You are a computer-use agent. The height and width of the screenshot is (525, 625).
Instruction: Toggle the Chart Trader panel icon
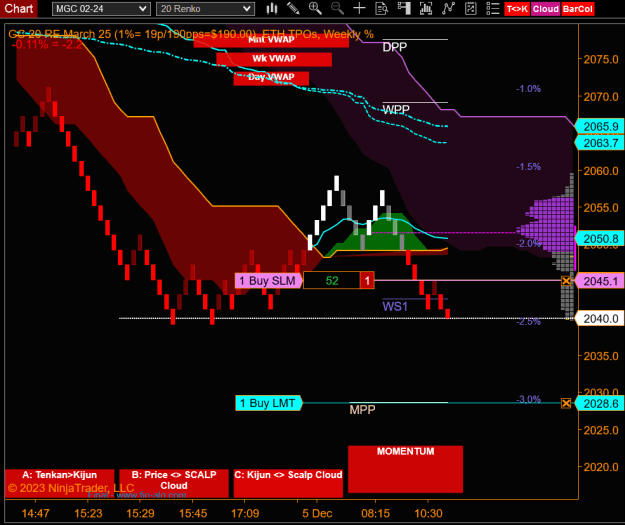(x=404, y=8)
